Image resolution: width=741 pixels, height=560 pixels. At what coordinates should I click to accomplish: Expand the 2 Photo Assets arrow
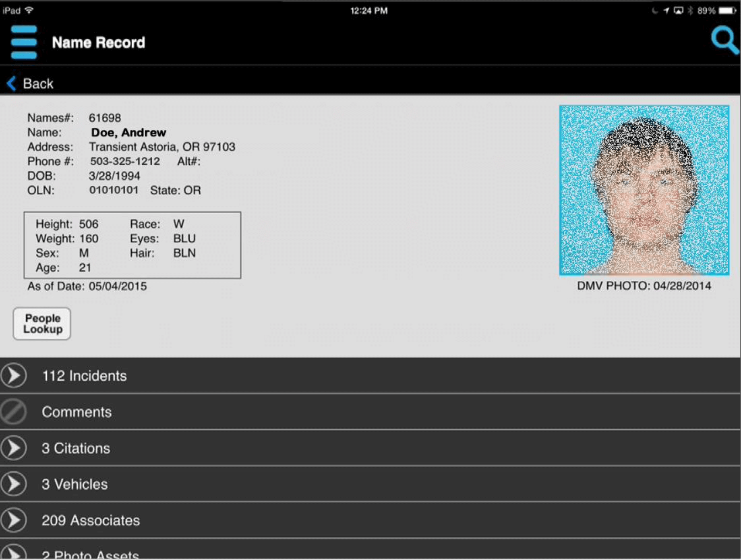click(14, 552)
